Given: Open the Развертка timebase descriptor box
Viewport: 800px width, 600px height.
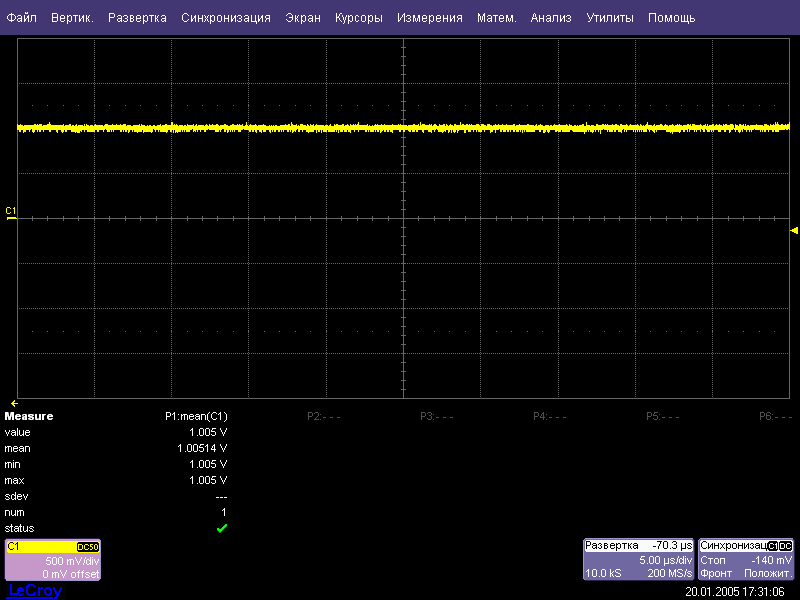Looking at the screenshot, I should pyautogui.click(x=638, y=560).
